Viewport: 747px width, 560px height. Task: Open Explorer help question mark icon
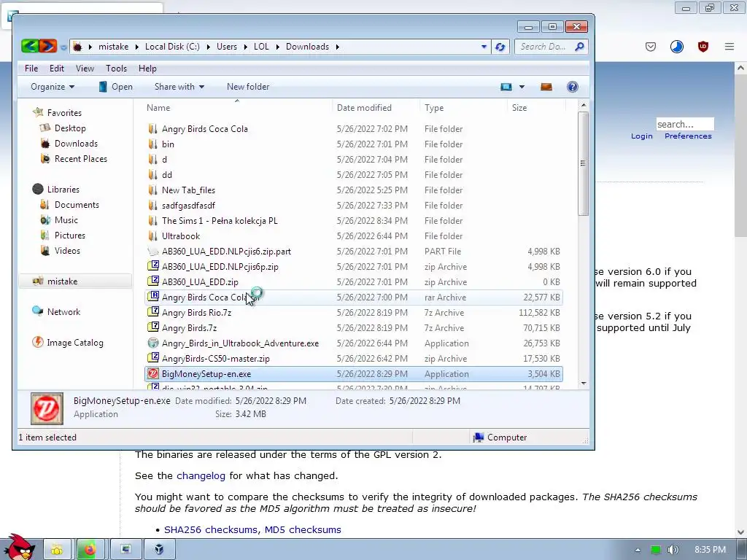572,87
